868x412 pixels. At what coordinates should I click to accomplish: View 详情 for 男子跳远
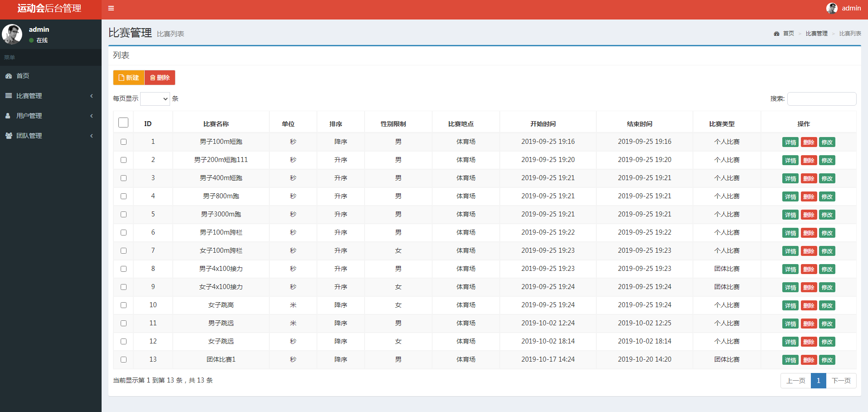790,324
